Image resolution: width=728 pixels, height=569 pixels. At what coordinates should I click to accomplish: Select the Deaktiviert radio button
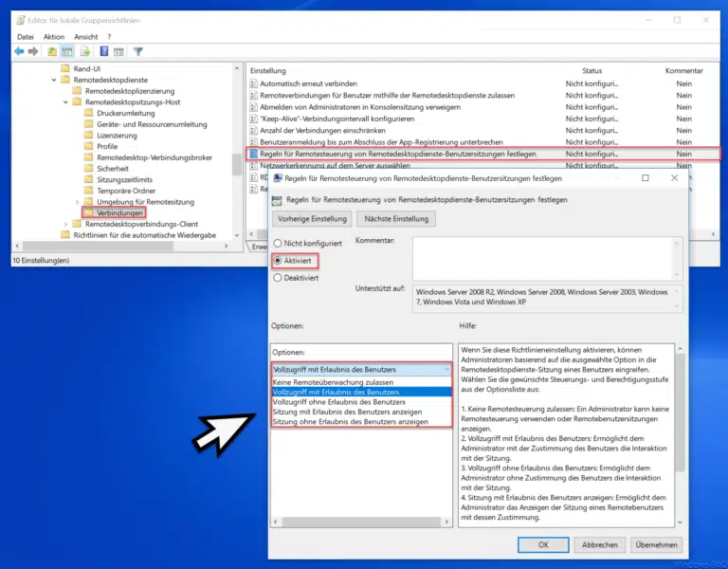[x=278, y=278]
